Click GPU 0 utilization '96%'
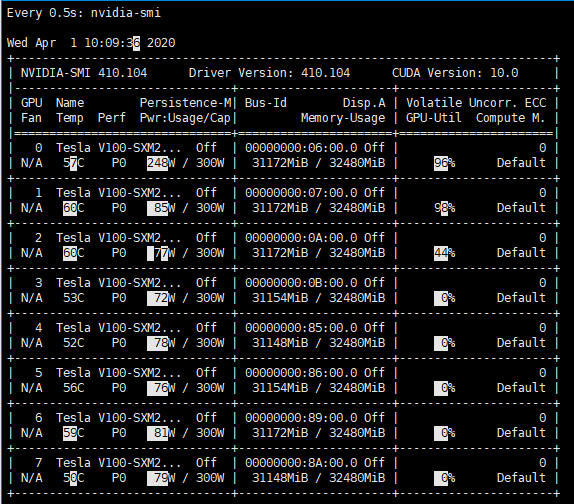This screenshot has height=504, width=574. (444, 163)
